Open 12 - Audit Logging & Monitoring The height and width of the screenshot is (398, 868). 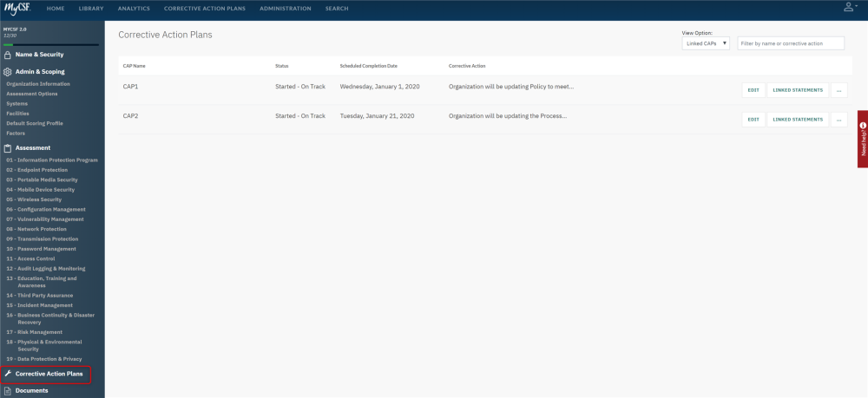(x=46, y=269)
